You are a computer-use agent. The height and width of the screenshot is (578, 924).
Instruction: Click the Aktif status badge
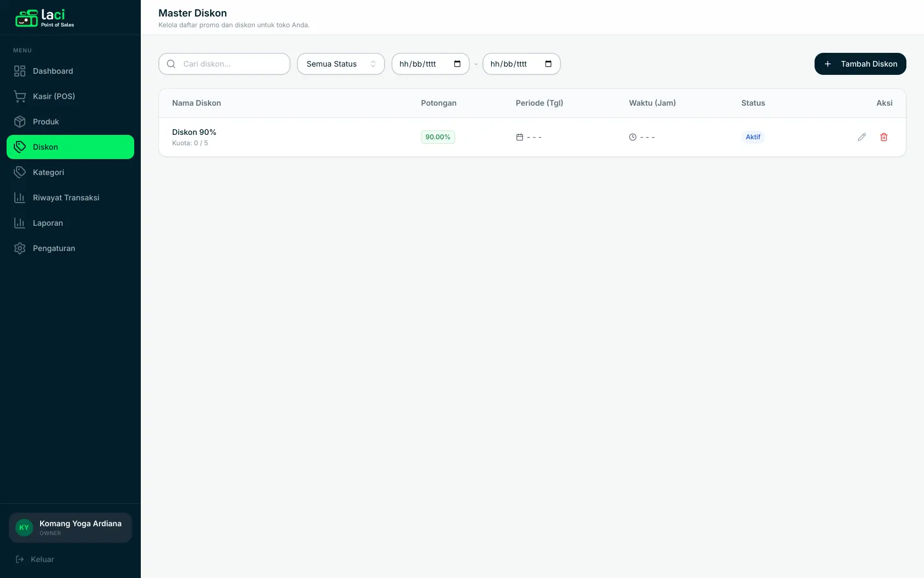click(x=753, y=137)
